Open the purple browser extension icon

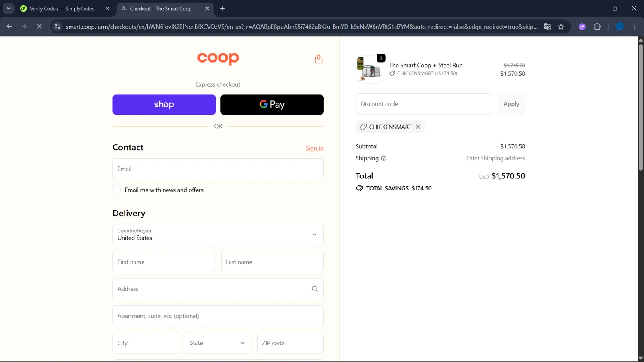pos(582,27)
